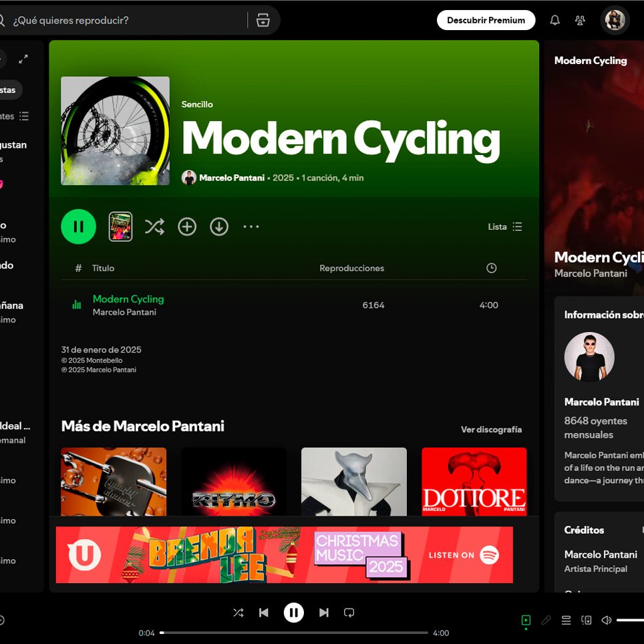Click the Título column header
Viewport: 644px width, 644px height.
click(x=103, y=268)
